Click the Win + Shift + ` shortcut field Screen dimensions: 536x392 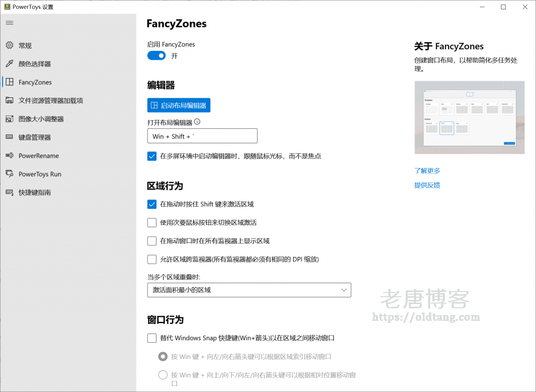click(202, 136)
